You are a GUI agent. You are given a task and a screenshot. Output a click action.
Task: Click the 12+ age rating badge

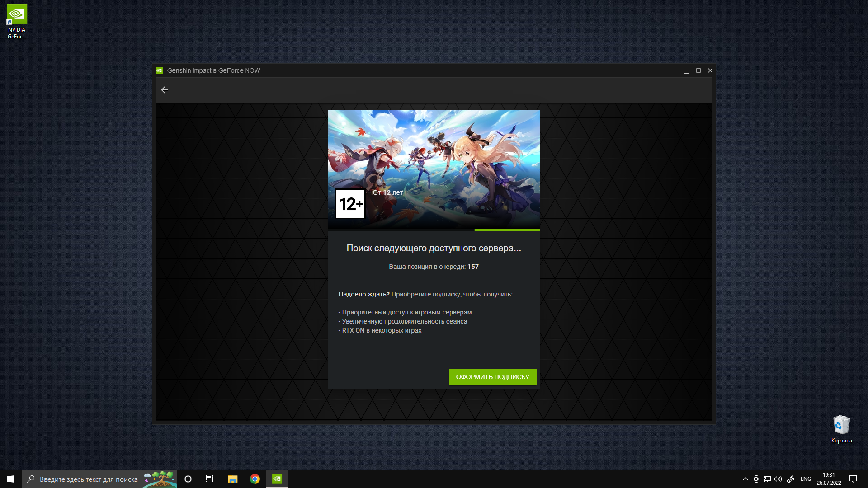click(x=350, y=204)
